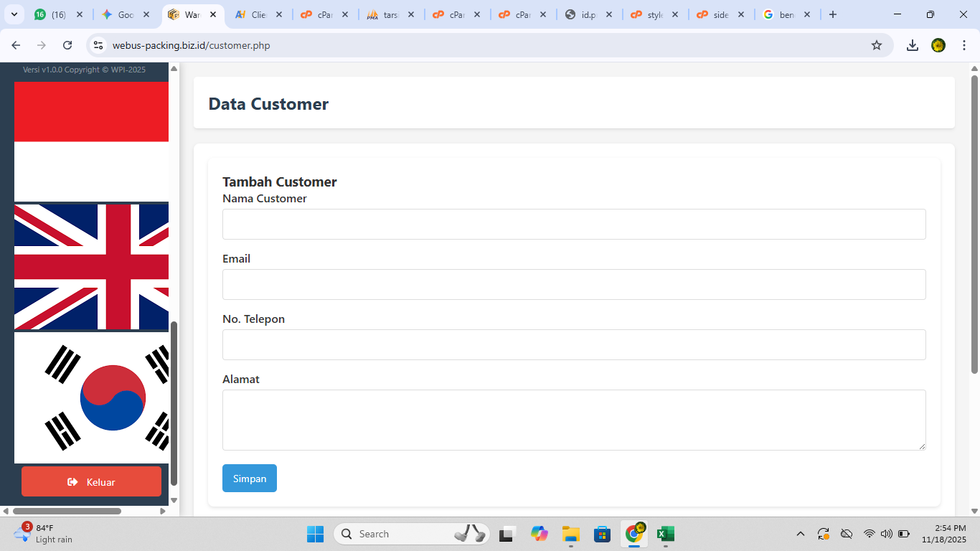This screenshot has width=980, height=551.
Task: Expand the system tray hidden icons chevron
Action: [x=801, y=534]
